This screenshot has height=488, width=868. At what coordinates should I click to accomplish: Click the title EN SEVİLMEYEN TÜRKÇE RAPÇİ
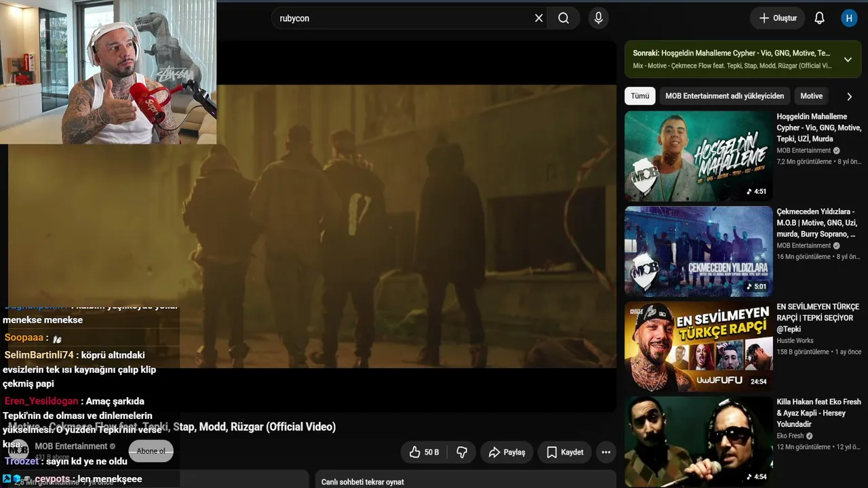point(818,318)
